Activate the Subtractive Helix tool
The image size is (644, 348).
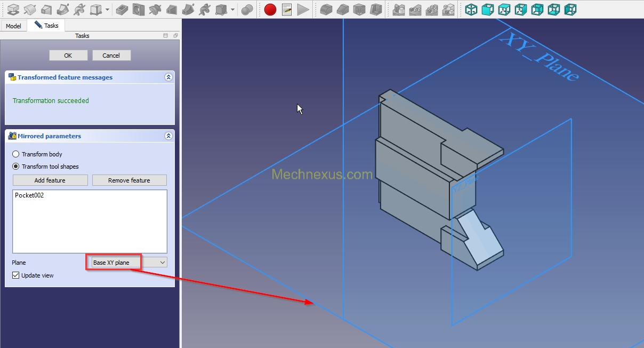[x=205, y=9]
